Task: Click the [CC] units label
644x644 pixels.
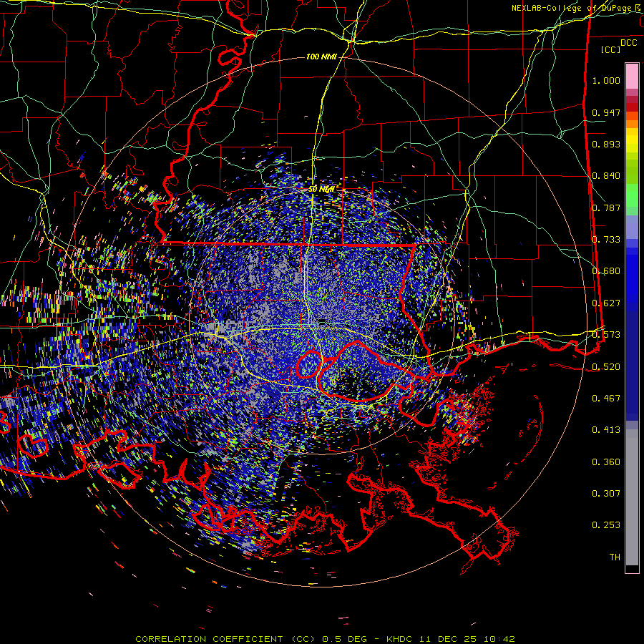Action: pos(610,49)
